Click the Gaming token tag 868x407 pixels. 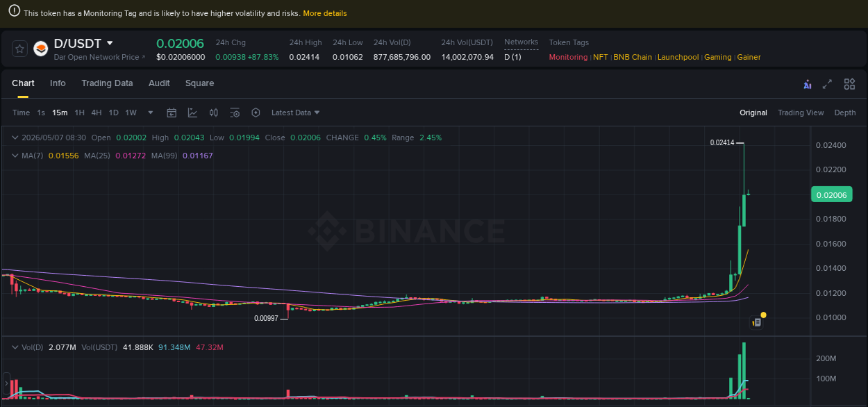718,57
